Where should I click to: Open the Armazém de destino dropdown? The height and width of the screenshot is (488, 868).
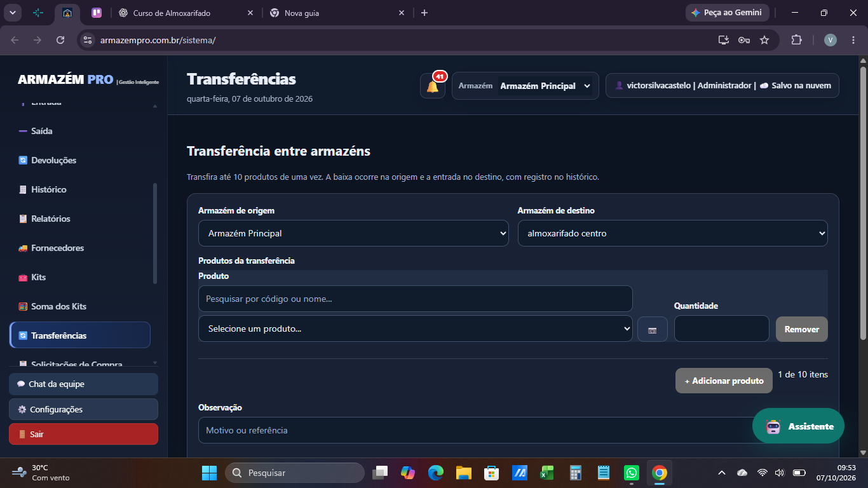[673, 233]
